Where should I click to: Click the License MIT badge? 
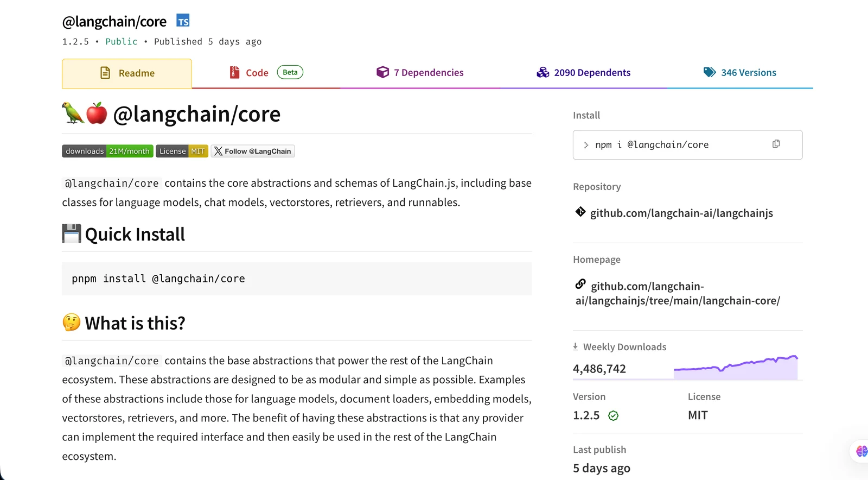(x=182, y=151)
